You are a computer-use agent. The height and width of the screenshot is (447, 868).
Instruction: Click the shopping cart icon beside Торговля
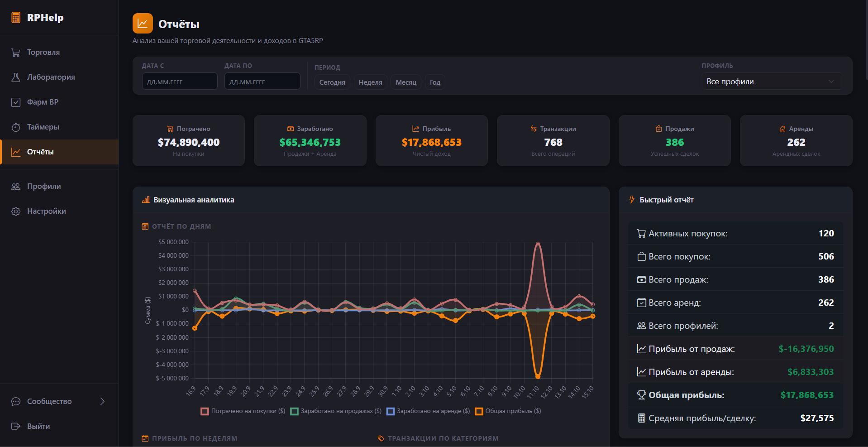[16, 53]
